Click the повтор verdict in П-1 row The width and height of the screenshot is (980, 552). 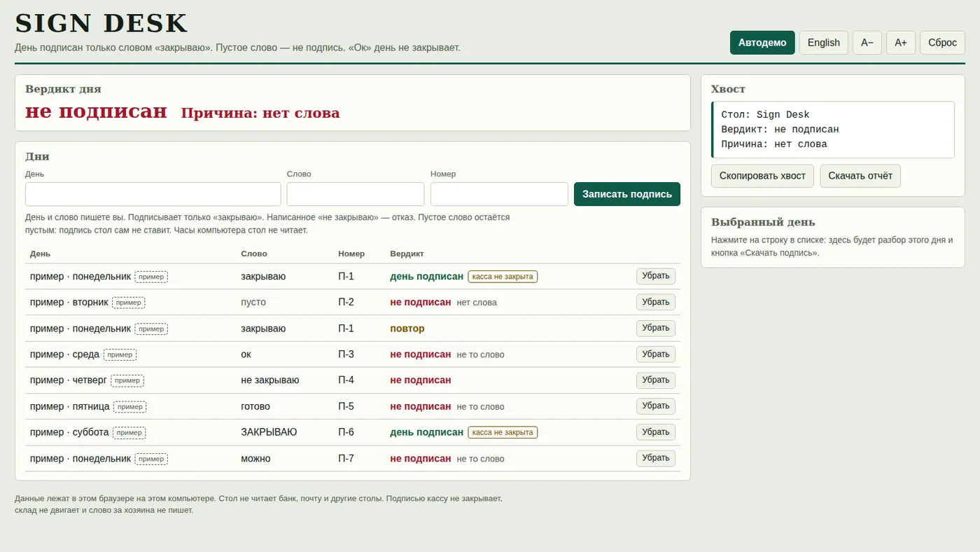407,329
